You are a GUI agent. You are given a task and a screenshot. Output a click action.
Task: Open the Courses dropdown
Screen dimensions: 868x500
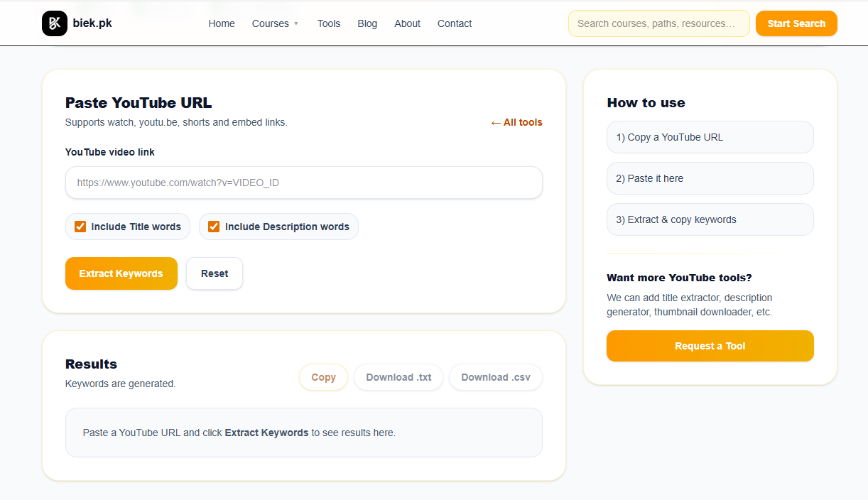(x=276, y=23)
